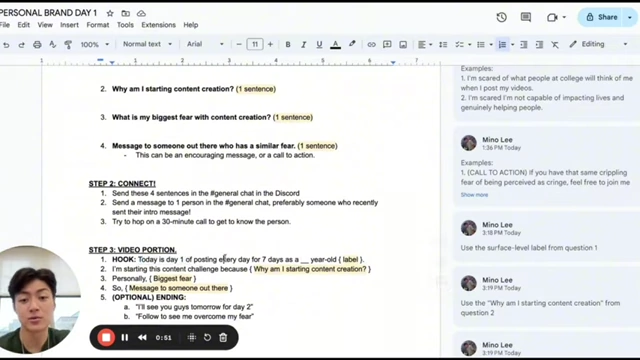Open checklist options arrow
Viewport: 640px width, 360px height.
(469, 44)
